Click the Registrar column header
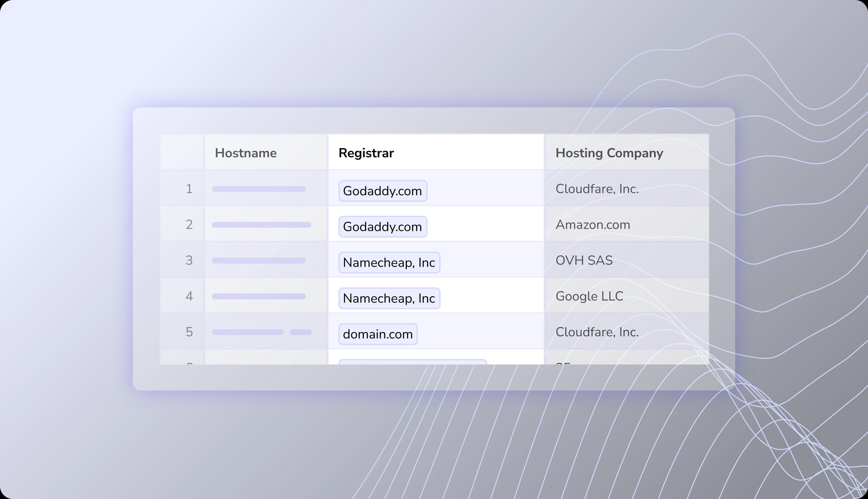Viewport: 868px width, 499px height. click(x=365, y=153)
